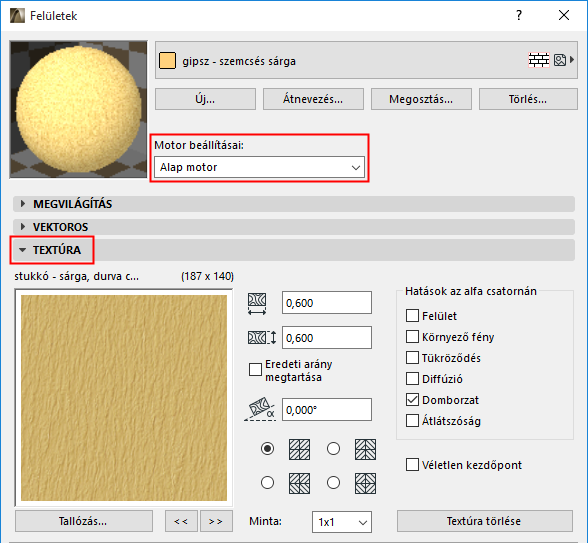Image resolution: width=588 pixels, height=543 pixels.
Task: Expand the VEKTOROS panel
Action: (294, 227)
